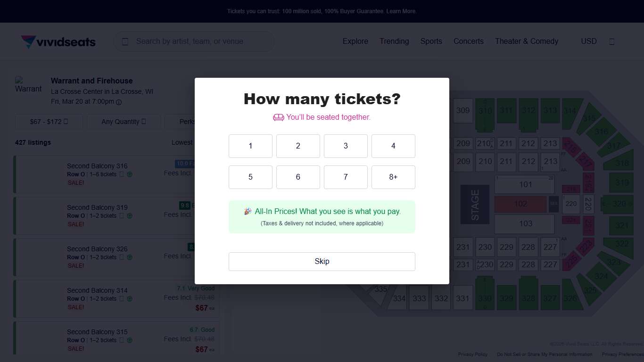Click the Warrant event thumbnail image
644x362 pixels.
(28, 85)
